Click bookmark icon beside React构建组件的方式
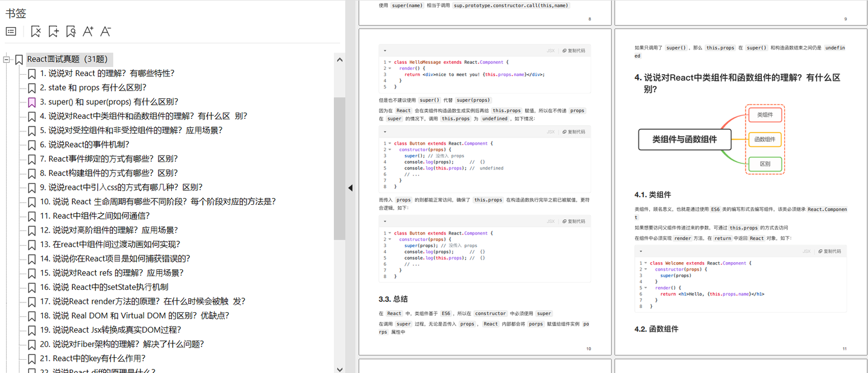The height and width of the screenshot is (373, 868). coord(32,174)
